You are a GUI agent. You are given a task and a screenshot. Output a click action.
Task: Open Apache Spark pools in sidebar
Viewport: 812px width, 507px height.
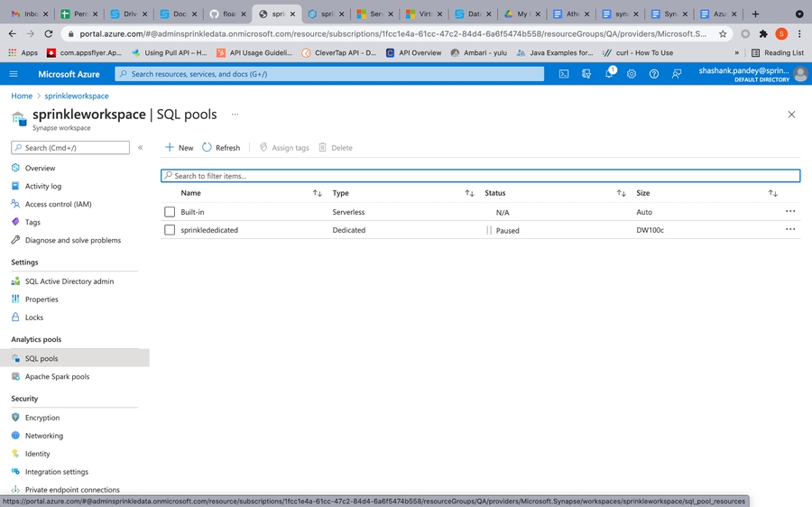click(56, 376)
